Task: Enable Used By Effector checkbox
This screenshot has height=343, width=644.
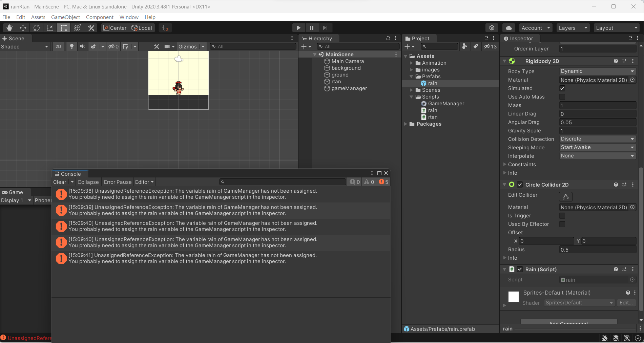Action: point(562,224)
